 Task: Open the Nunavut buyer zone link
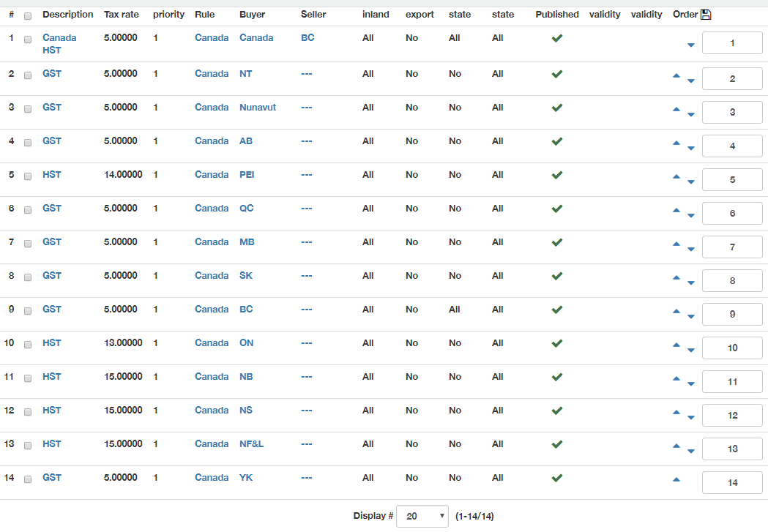coord(258,107)
